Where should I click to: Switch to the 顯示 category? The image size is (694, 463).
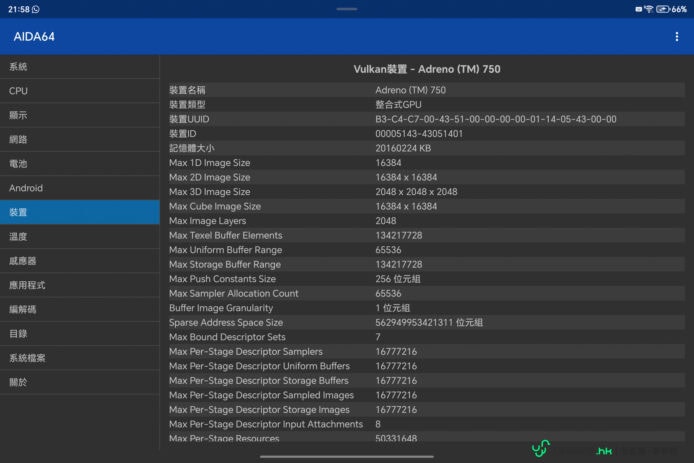(18, 115)
